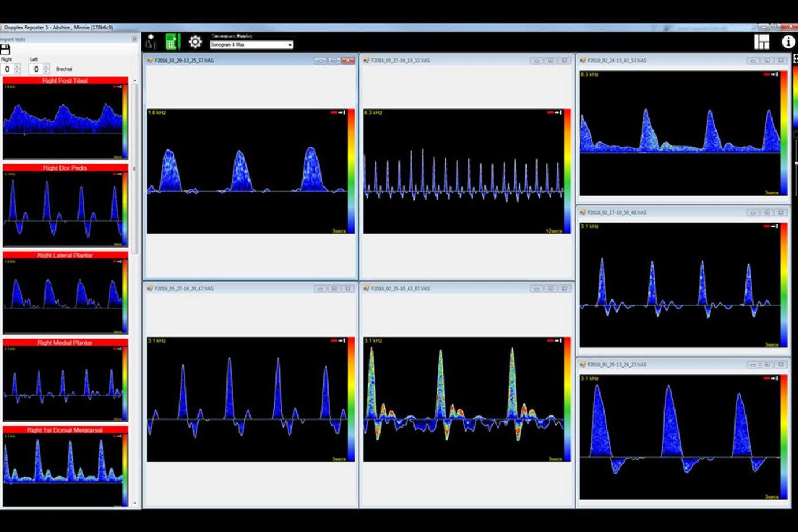Click the patient details icon in toolbar
The image size is (798, 532).
[151, 42]
